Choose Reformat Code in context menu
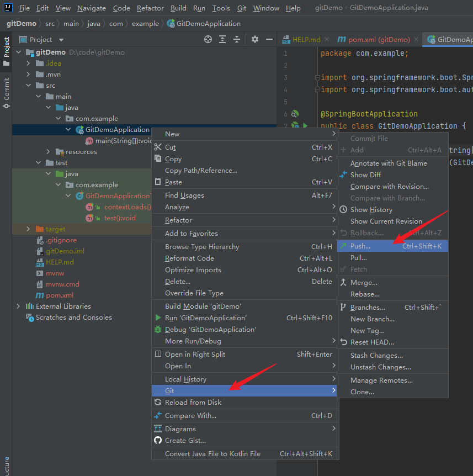Viewport: 473px width, 476px height. pyautogui.click(x=245, y=258)
